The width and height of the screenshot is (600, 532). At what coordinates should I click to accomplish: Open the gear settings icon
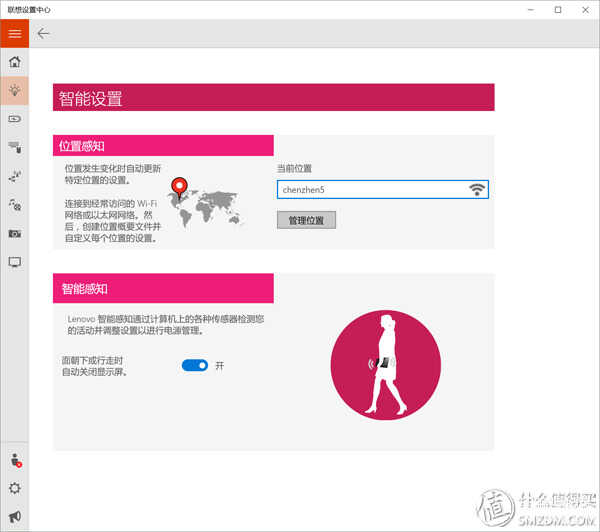(x=15, y=488)
